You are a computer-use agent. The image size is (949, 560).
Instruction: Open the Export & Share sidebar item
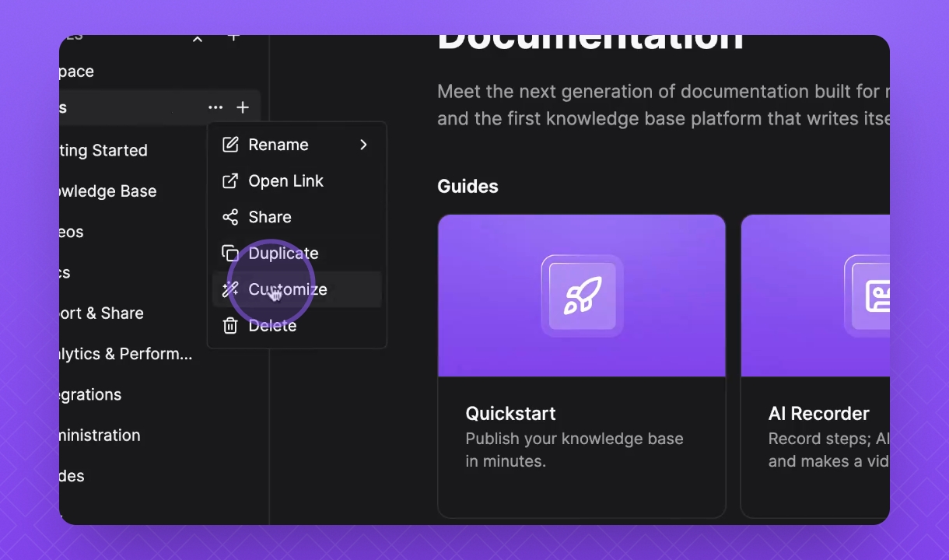coord(102,313)
